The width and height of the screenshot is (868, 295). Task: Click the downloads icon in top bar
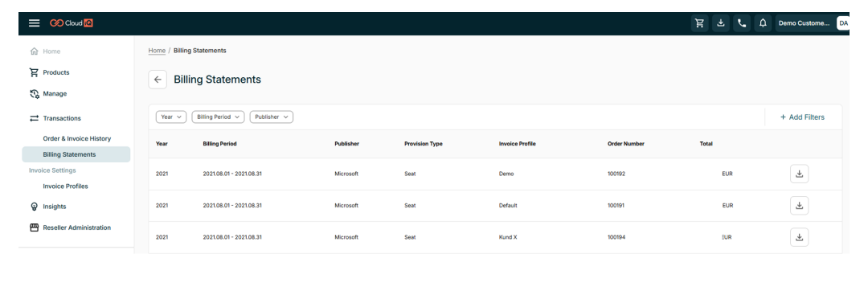click(x=721, y=23)
